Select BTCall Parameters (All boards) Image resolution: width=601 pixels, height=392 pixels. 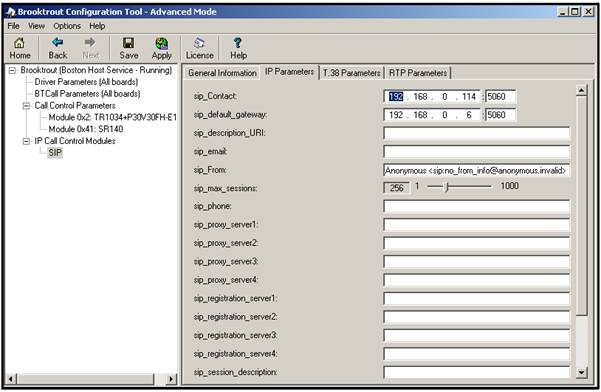click(87, 94)
